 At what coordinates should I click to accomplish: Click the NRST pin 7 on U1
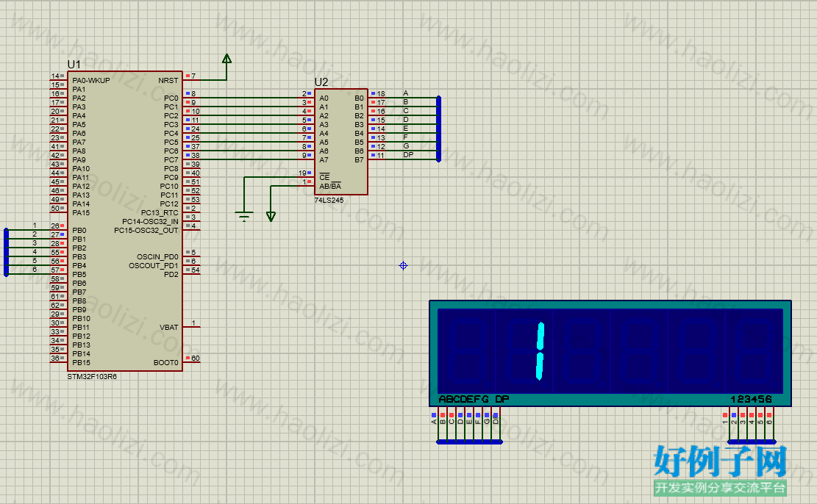pos(190,76)
